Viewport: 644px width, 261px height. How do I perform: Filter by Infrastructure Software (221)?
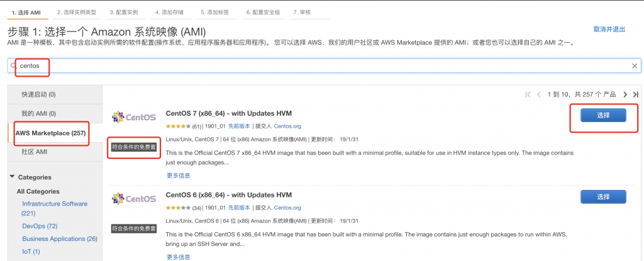coord(55,208)
